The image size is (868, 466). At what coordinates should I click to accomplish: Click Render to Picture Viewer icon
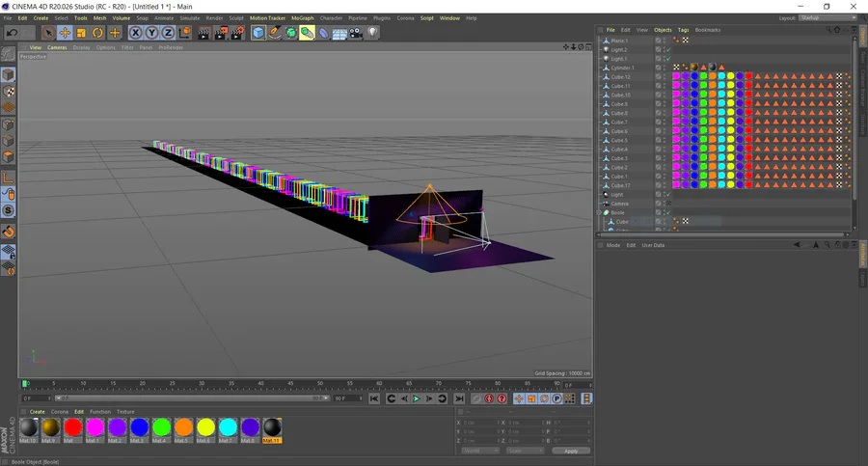pos(221,33)
